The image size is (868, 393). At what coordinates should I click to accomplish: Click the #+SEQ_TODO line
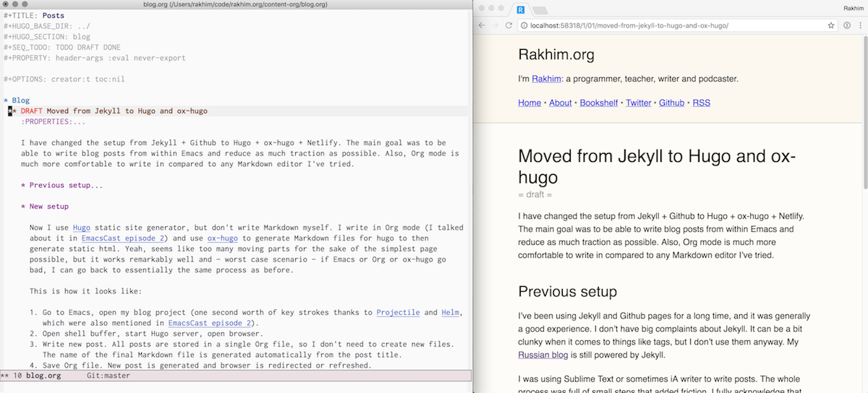(62, 47)
